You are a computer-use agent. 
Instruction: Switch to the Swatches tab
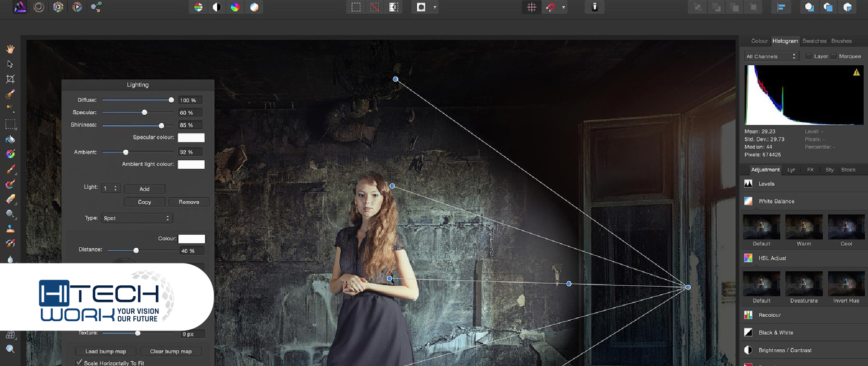pyautogui.click(x=814, y=41)
